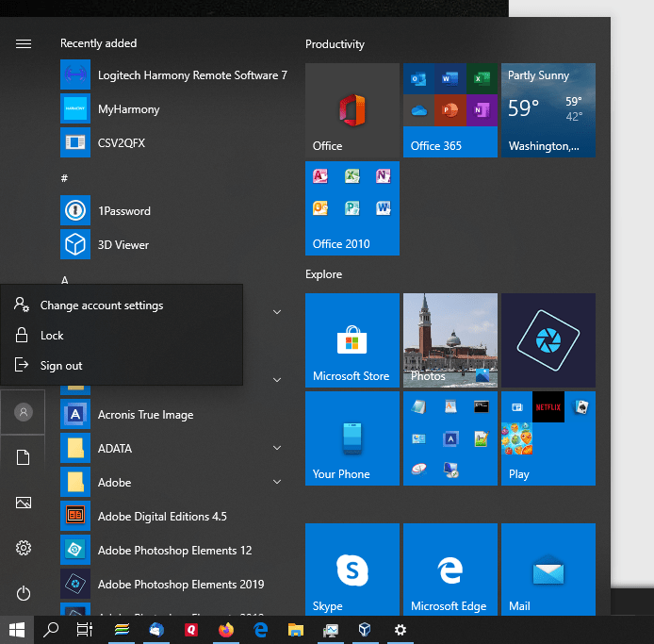Launch Microsoft Store tile

[352, 340]
